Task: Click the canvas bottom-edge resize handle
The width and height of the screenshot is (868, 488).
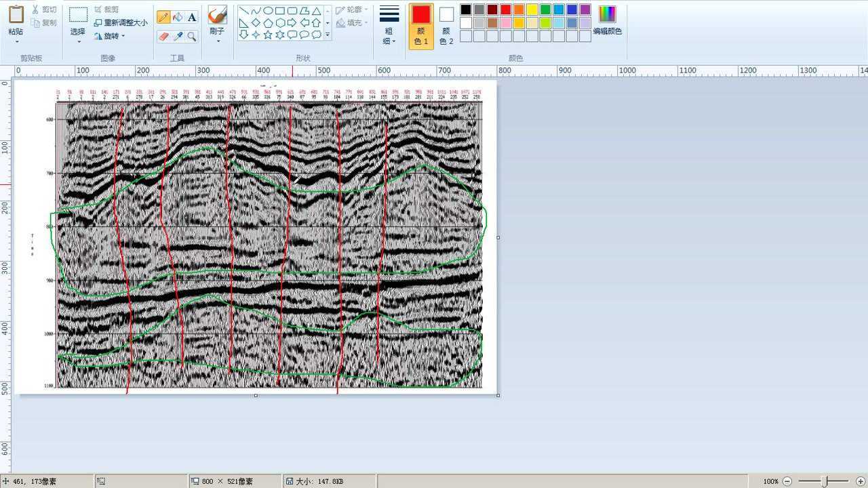Action: pos(256,395)
